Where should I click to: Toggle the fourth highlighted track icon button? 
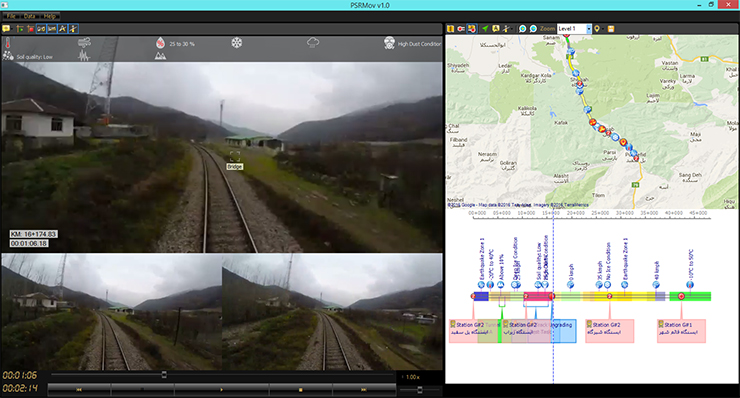(x=74, y=29)
